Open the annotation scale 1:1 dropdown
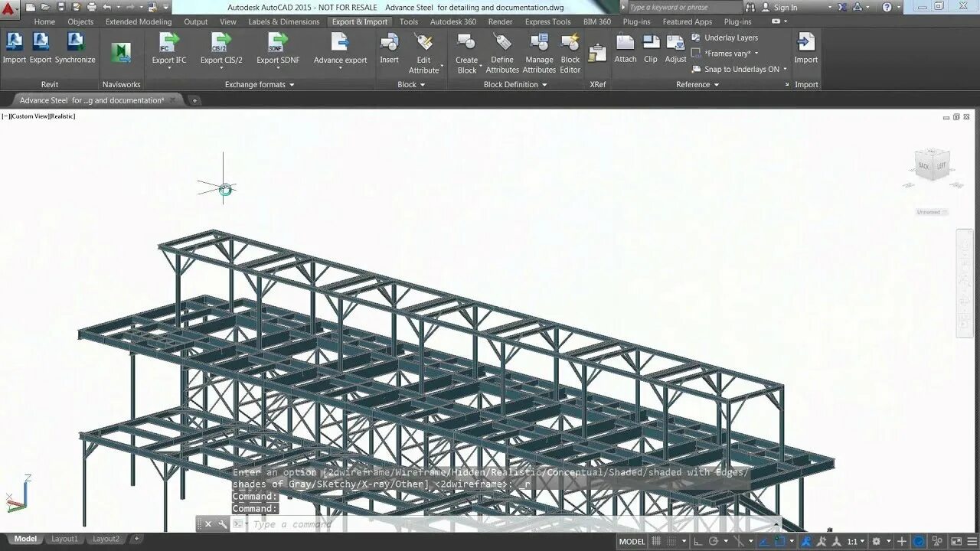Screen dimensions: 980x551 pos(856,541)
